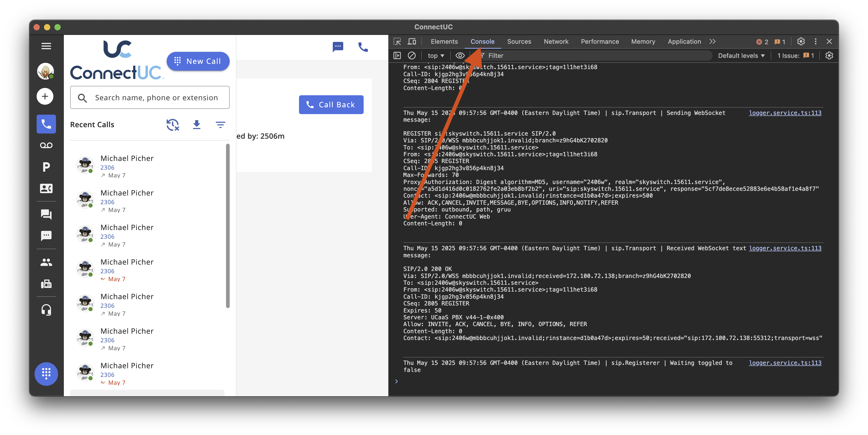Click the headset call center icon

(x=46, y=310)
